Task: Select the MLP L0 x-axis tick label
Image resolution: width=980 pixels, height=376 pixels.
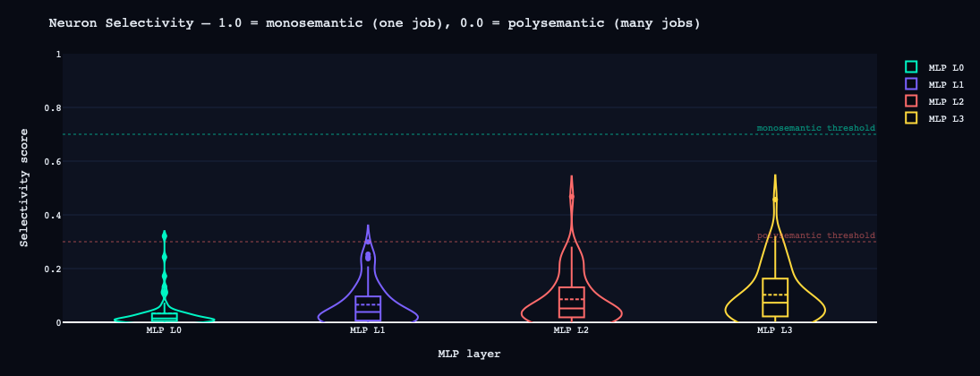Action: click(x=165, y=330)
